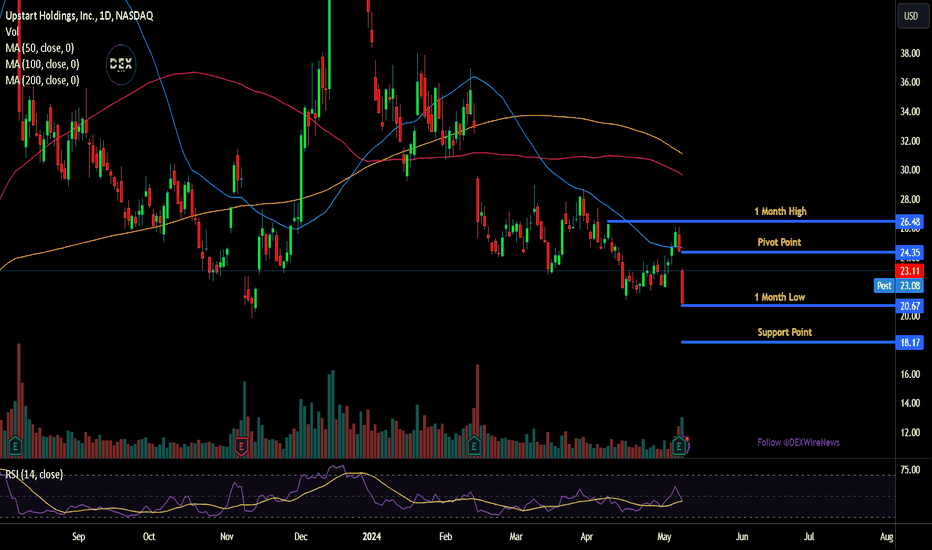The height and width of the screenshot is (550, 932).
Task: Click the Dec label on time axis
Action: (301, 536)
